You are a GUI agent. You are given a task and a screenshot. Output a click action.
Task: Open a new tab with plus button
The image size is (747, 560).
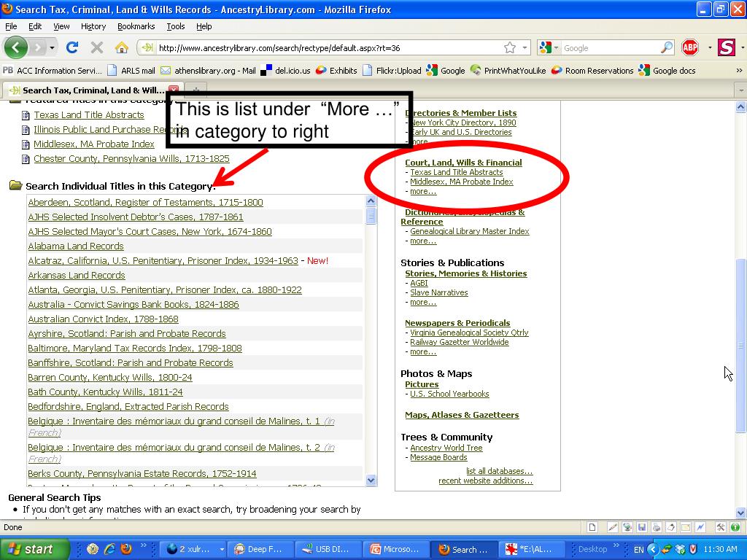[x=196, y=90]
